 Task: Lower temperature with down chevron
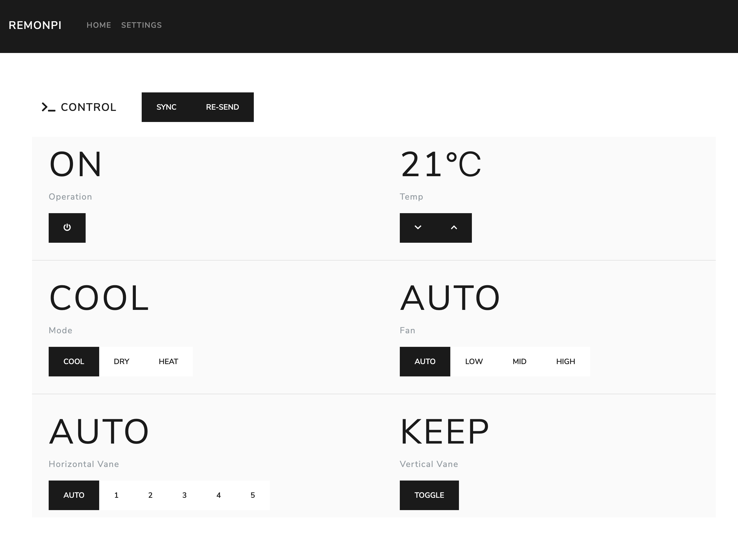(418, 228)
